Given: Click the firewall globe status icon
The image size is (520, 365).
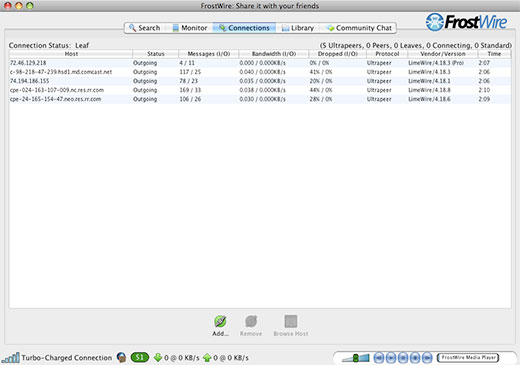Looking at the screenshot, I should pos(122,358).
